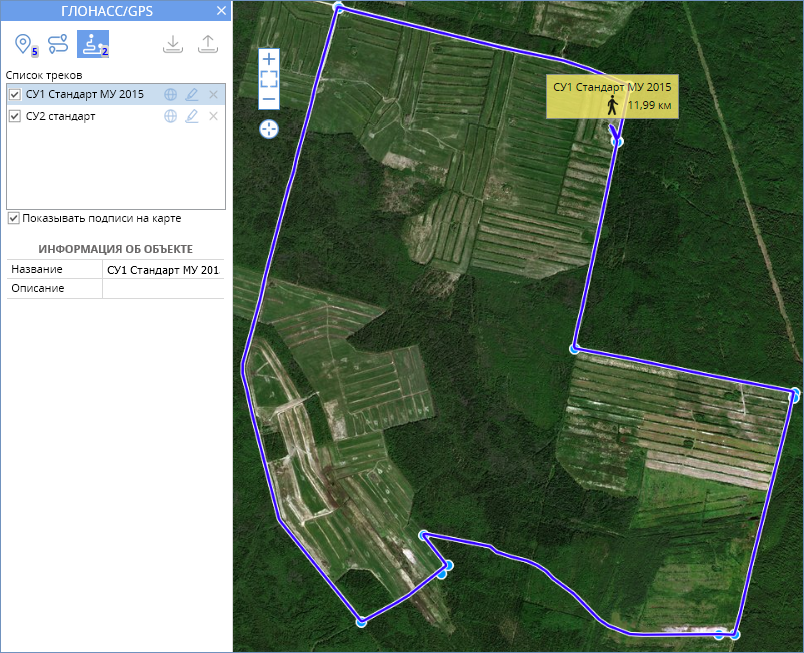Viewport: 804px width, 653px height.
Task: Edit the СУ2 стандарт track
Action: point(192,116)
